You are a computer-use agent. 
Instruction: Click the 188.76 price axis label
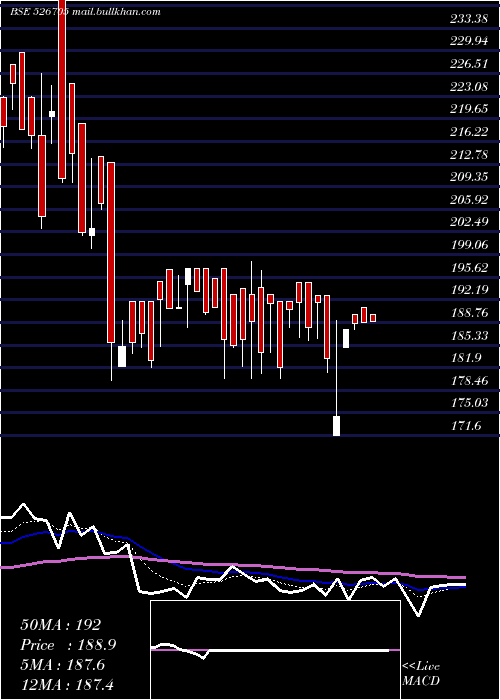point(470,313)
